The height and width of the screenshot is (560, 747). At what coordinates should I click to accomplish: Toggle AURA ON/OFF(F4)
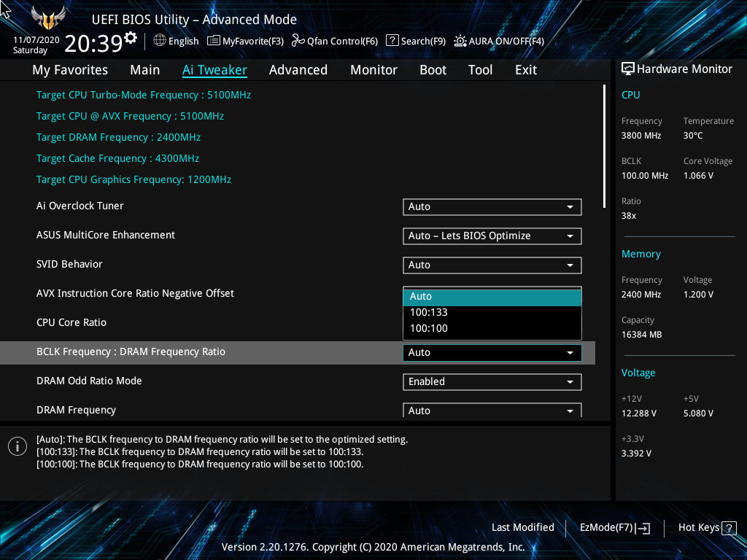coord(499,41)
